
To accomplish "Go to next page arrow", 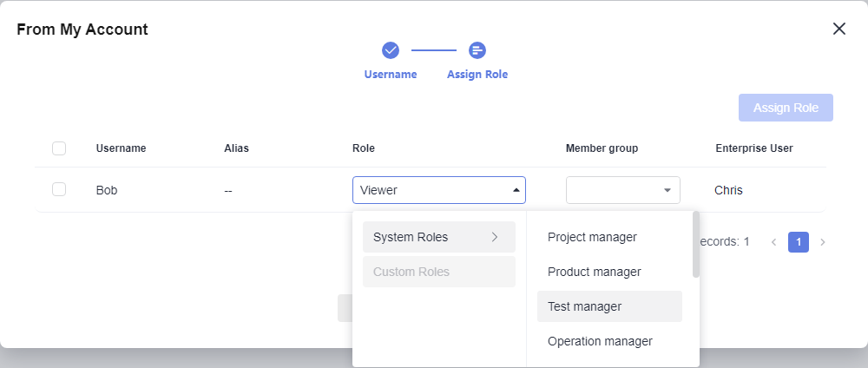I will [x=823, y=242].
